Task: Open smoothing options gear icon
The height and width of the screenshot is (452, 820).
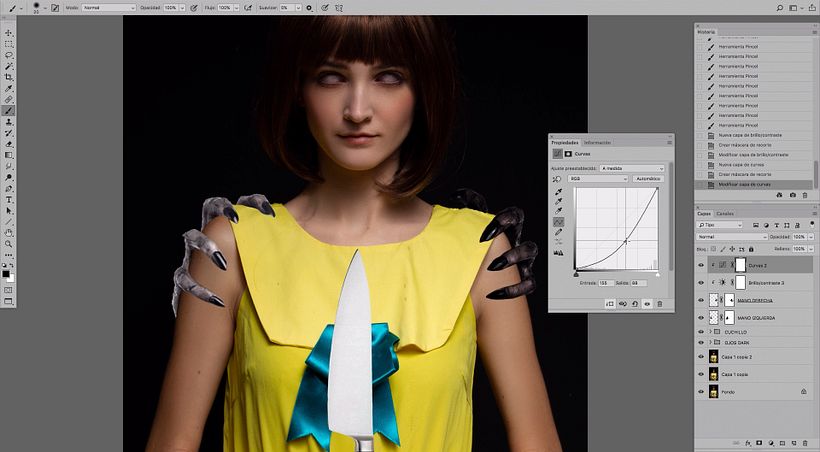Action: pos(309,8)
